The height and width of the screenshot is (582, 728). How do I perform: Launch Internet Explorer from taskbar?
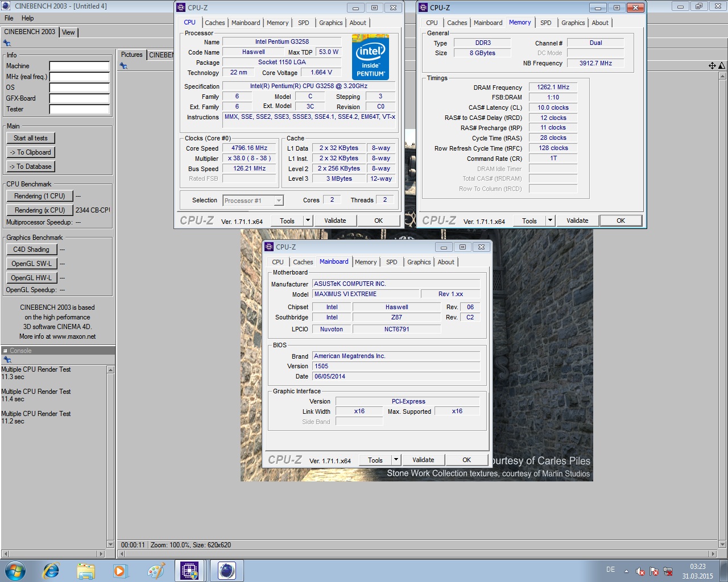click(51, 571)
